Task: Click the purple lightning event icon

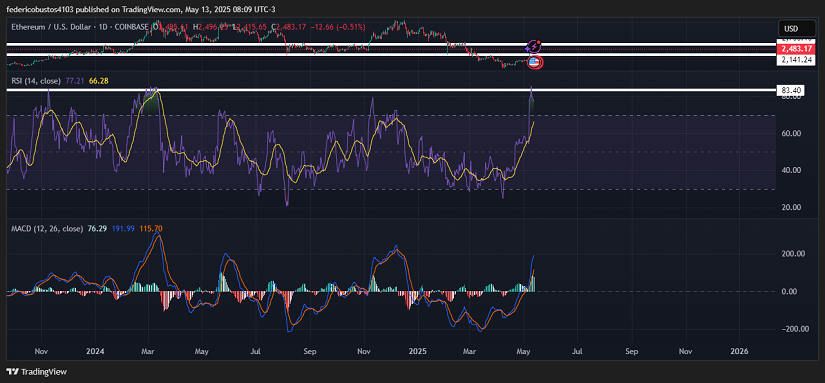Action: (x=535, y=47)
